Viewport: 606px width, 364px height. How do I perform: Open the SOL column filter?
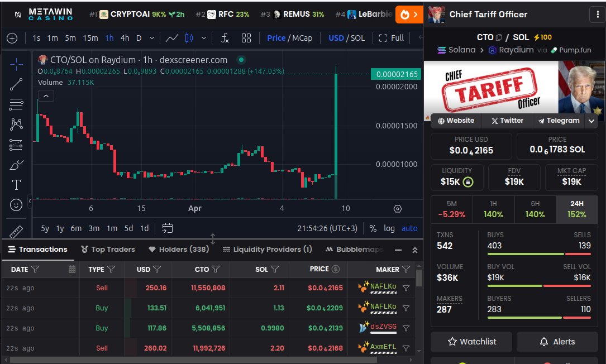[275, 269]
